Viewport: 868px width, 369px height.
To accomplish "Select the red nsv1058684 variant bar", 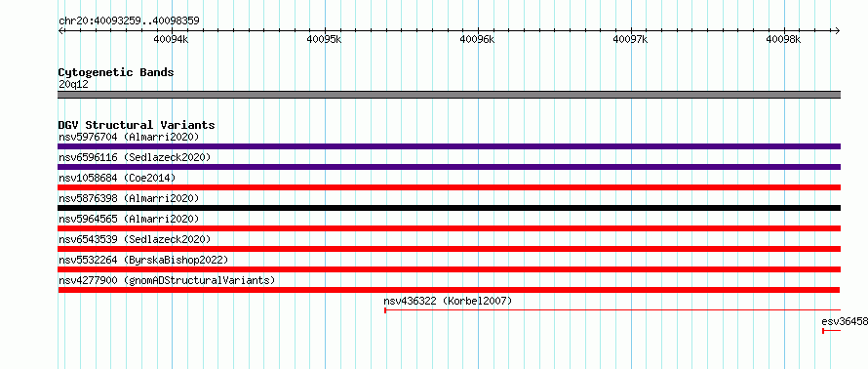I will coord(449,187).
